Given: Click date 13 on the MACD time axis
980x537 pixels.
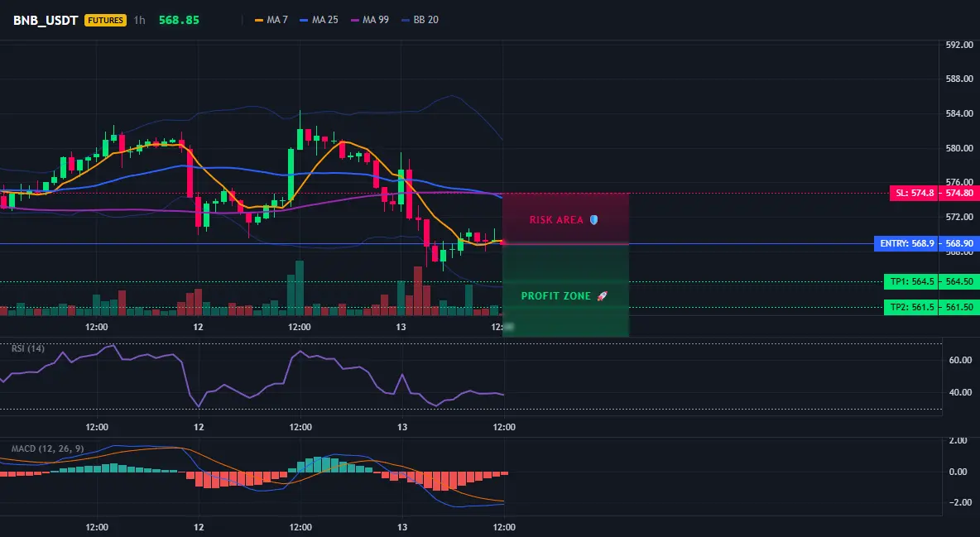Looking at the screenshot, I should [x=402, y=528].
